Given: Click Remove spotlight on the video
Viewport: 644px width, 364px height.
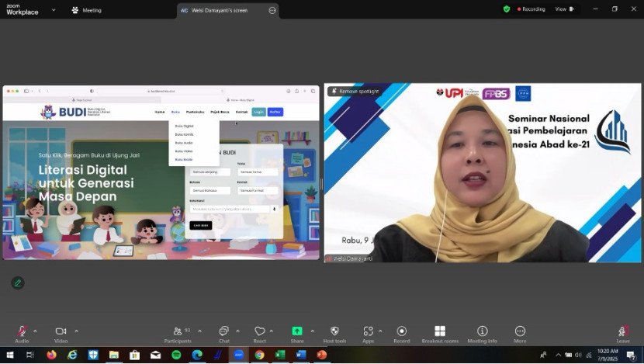Looking at the screenshot, I should coord(354,92).
